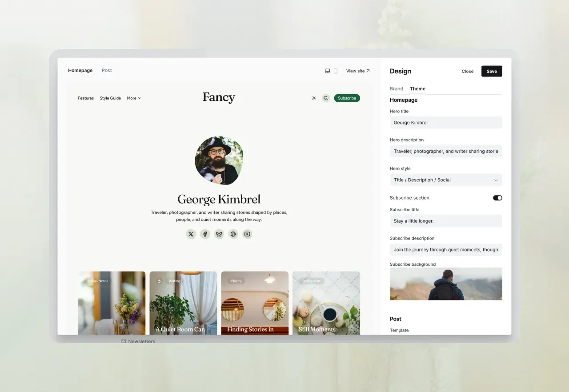The image size is (569, 392).
Task: Open the X (Twitter) social icon
Action: click(191, 234)
